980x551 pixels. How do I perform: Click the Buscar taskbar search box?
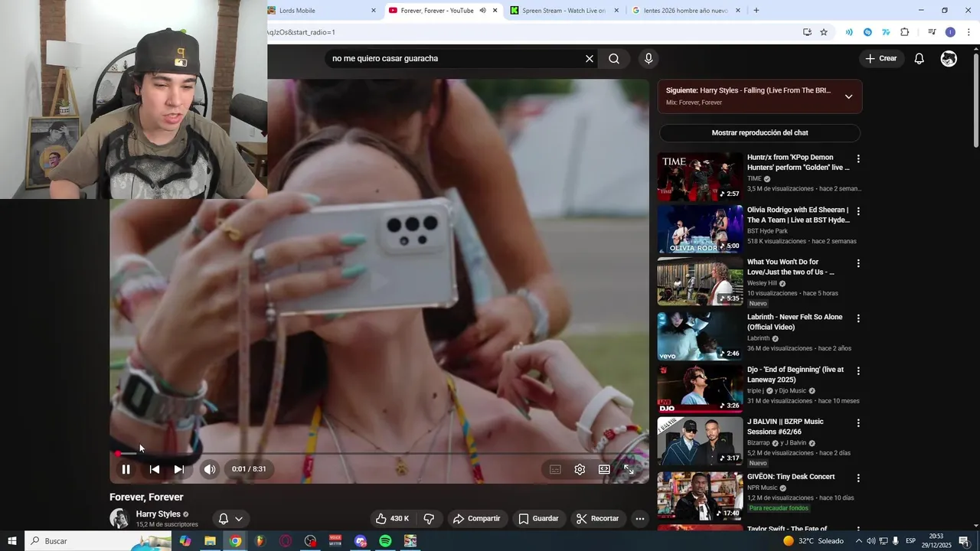[98, 541]
